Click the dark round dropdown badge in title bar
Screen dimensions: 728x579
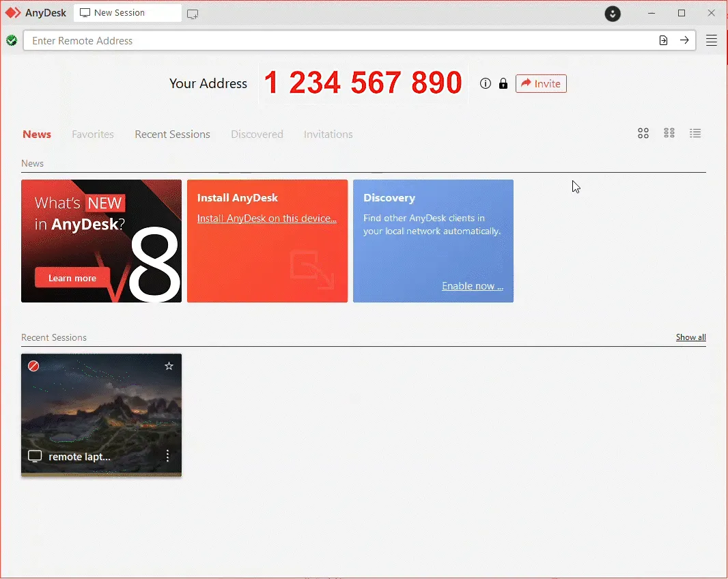point(613,14)
